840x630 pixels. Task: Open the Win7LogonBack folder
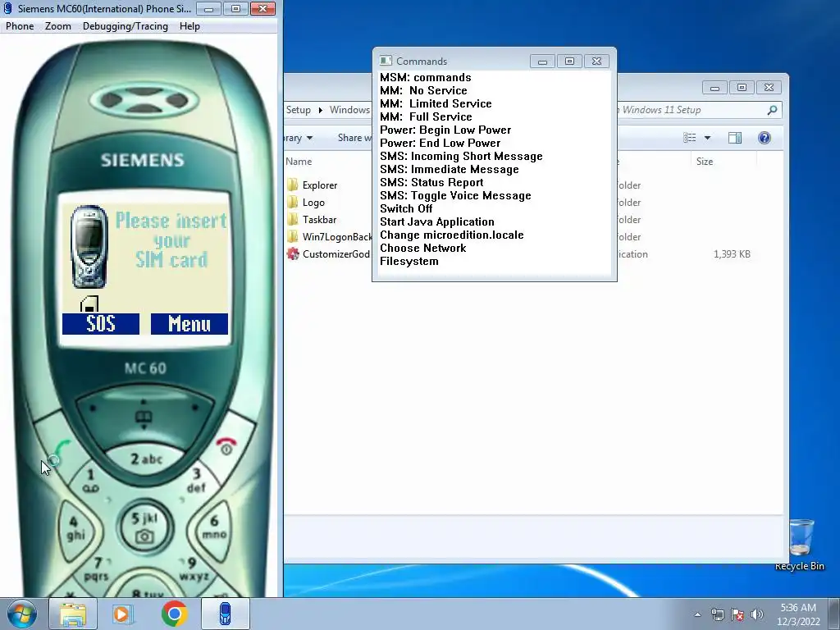(329, 237)
